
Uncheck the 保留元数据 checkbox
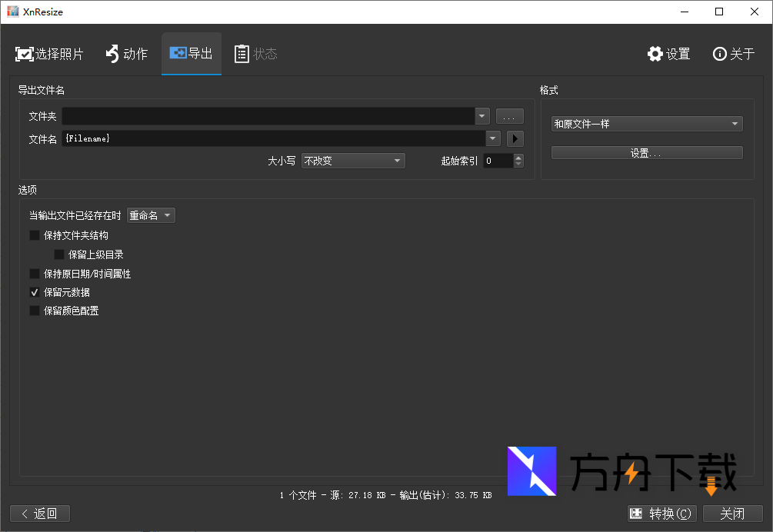35,292
